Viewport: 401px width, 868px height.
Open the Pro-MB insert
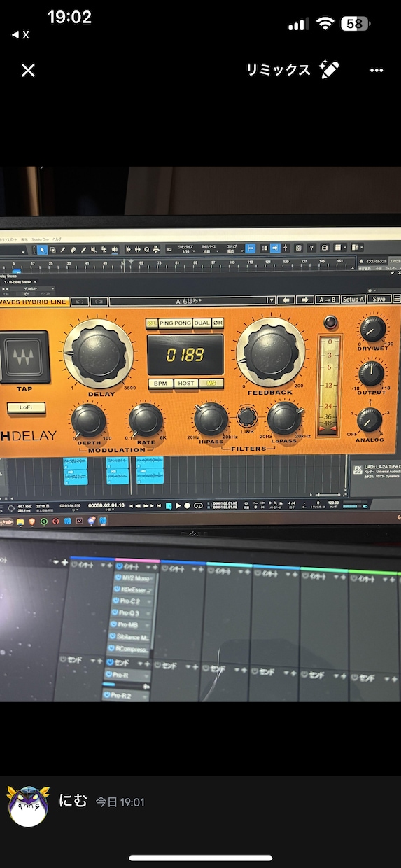click(x=131, y=624)
